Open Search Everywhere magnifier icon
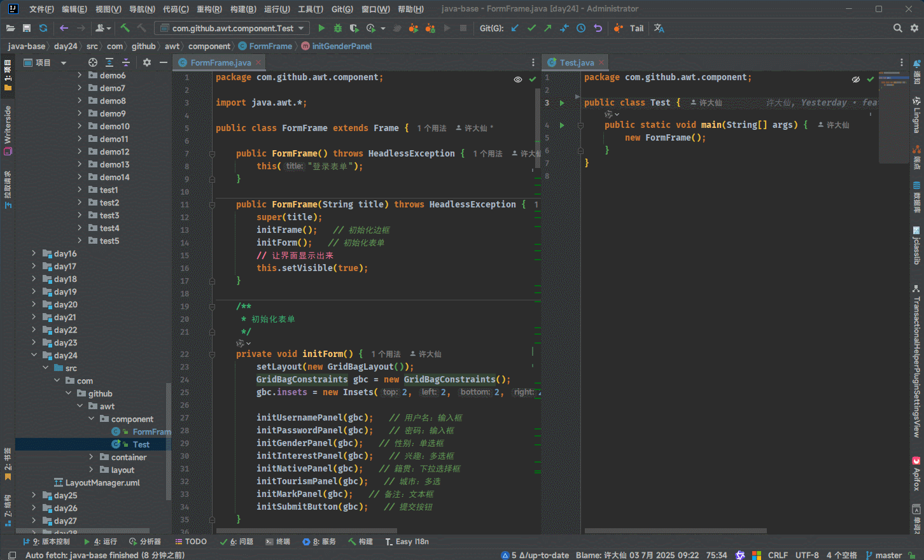 (x=897, y=28)
